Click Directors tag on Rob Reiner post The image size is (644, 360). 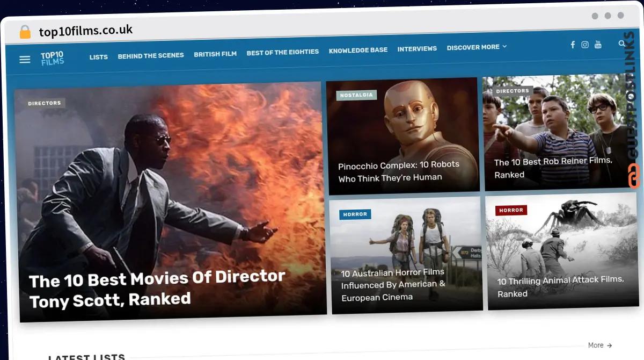513,91
